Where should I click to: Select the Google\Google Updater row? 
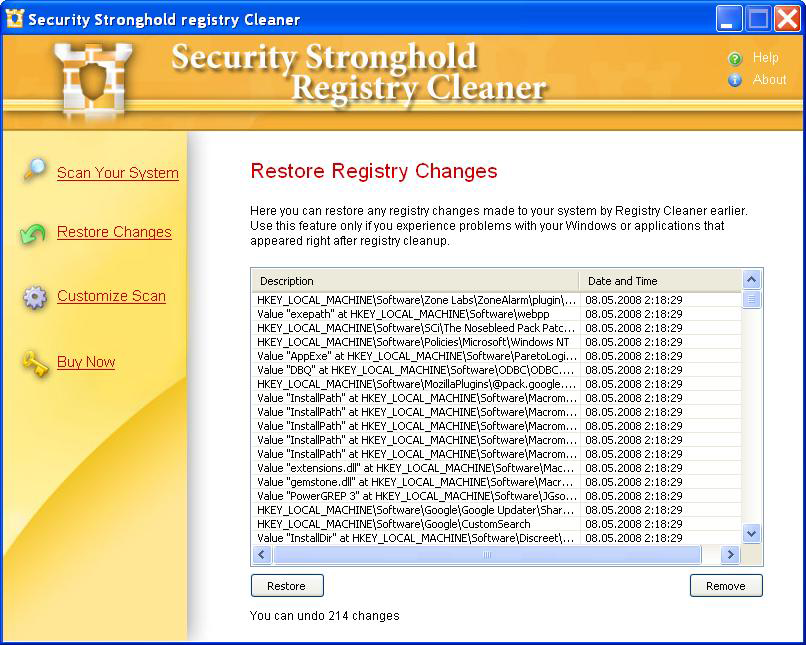coord(496,510)
